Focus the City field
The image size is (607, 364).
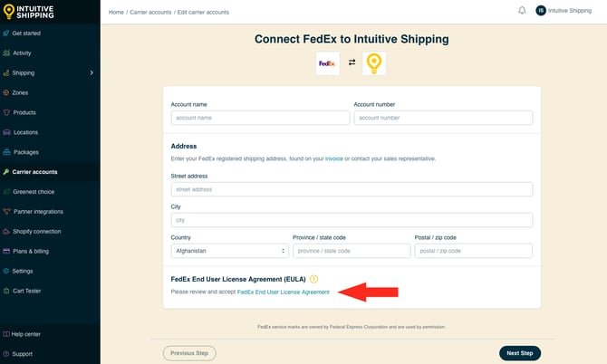352,220
